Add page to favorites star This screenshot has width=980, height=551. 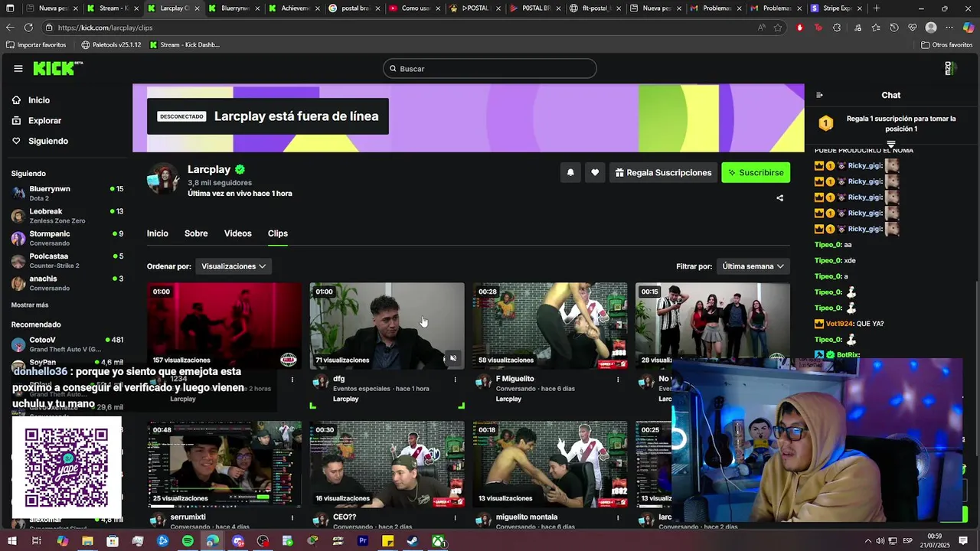coord(778,28)
